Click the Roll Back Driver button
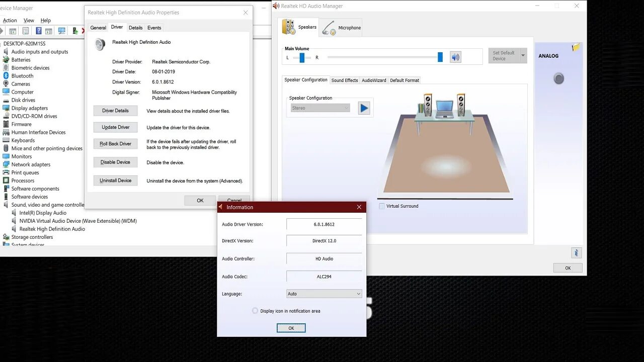Screen dimensions: 644x362 coord(115,144)
